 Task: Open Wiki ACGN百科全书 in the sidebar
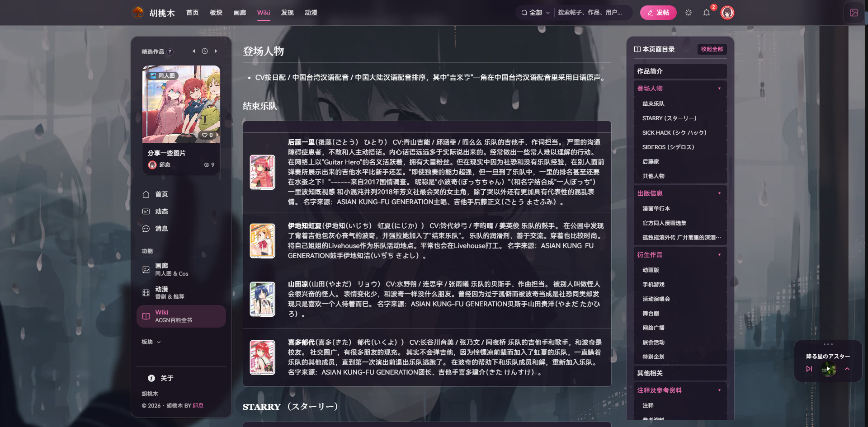coord(181,316)
